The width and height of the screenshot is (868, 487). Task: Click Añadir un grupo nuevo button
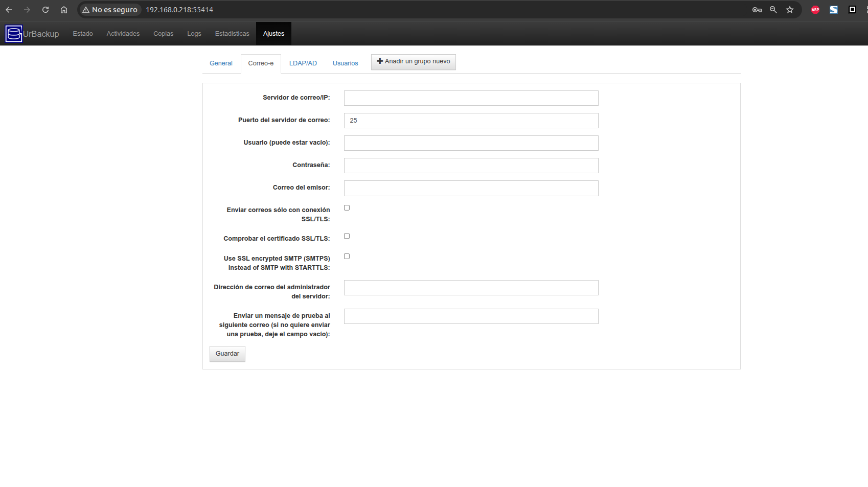413,62
